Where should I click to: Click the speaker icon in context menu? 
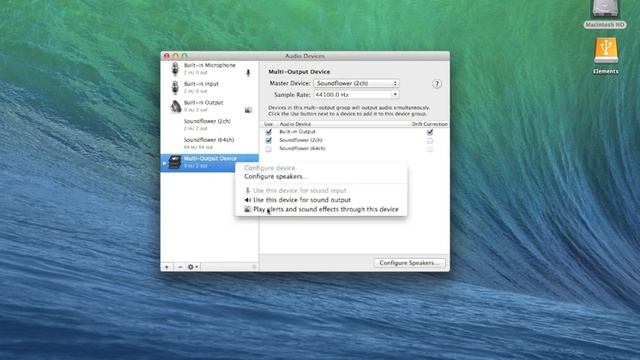247,200
